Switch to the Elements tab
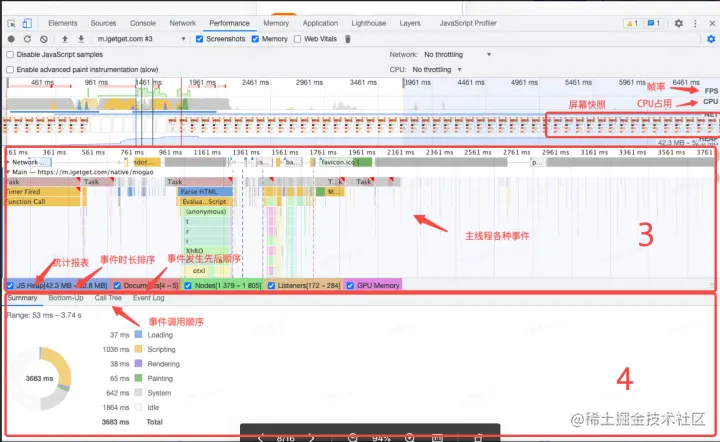Image resolution: width=720 pixels, height=442 pixels. point(63,23)
